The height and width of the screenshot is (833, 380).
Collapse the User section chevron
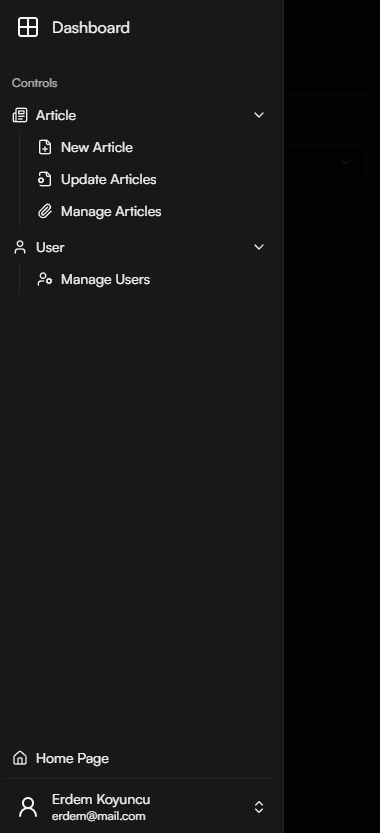tap(259, 246)
